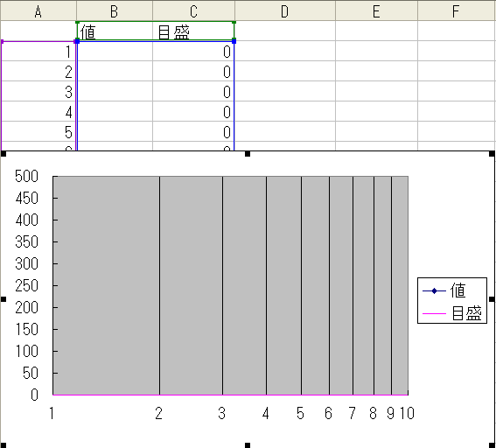This screenshot has height=448, width=496.
Task: Click cell C3 with value 0
Action: [193, 71]
